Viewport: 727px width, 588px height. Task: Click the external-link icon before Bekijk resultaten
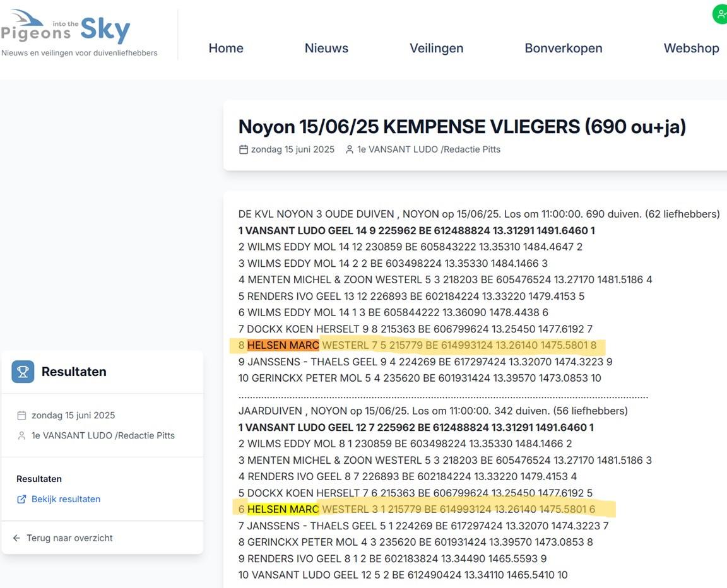(22, 498)
